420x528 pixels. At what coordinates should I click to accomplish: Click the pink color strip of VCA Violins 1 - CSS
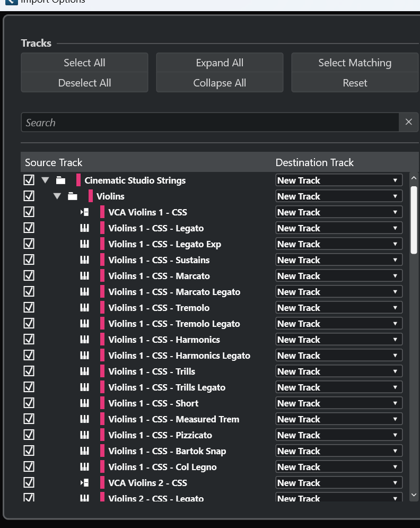pos(102,212)
